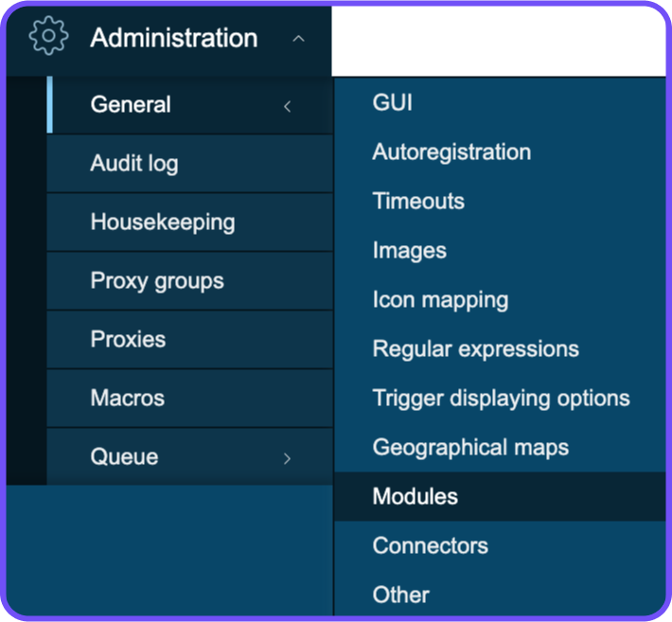Go to Proxy groups
The image size is (672, 622).
[189, 281]
